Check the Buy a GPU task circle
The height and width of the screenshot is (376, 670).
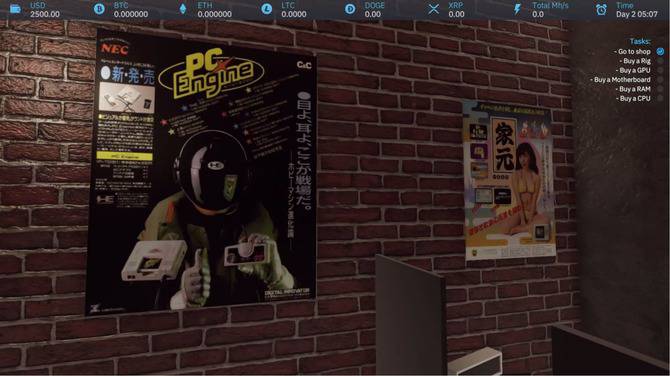[x=661, y=70]
